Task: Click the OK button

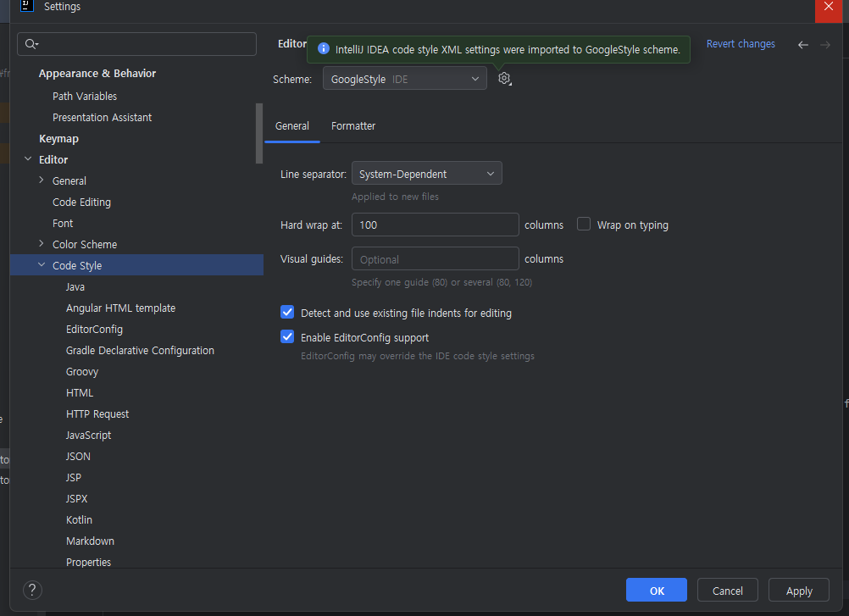Action: 657,591
